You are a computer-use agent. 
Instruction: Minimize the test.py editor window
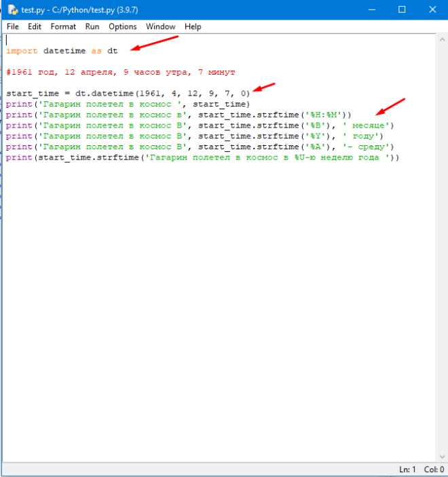point(371,9)
